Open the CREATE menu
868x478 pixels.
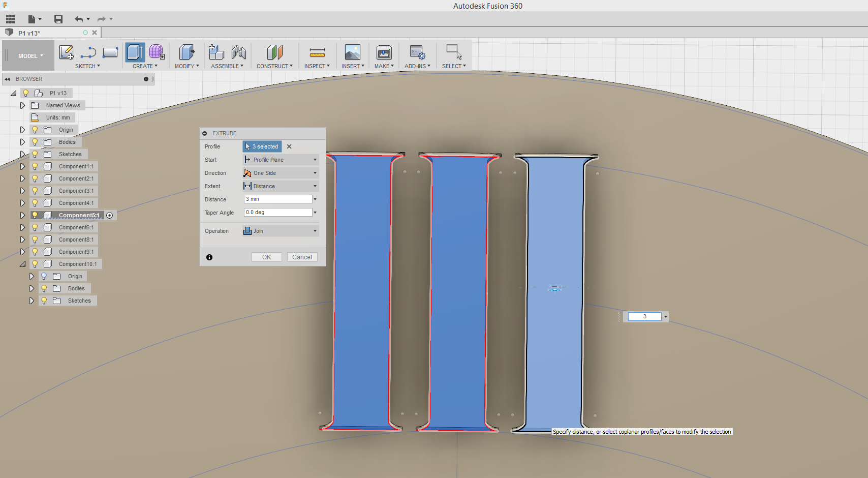(145, 66)
